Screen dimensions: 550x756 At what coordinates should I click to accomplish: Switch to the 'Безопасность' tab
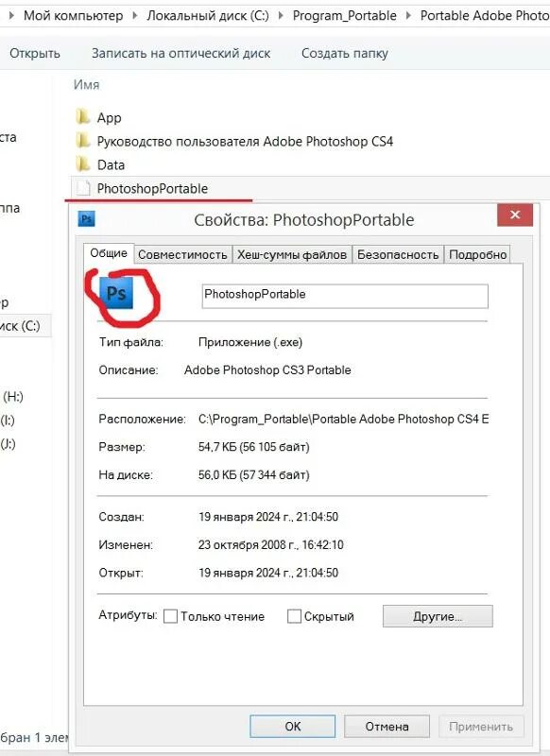click(398, 254)
